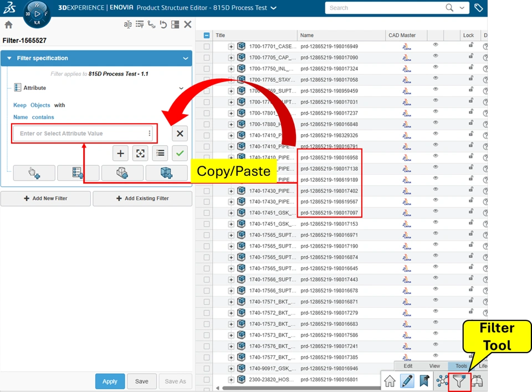This screenshot has width=532, height=392.
Task: Click the home icon in filter panel
Action: 8,24
